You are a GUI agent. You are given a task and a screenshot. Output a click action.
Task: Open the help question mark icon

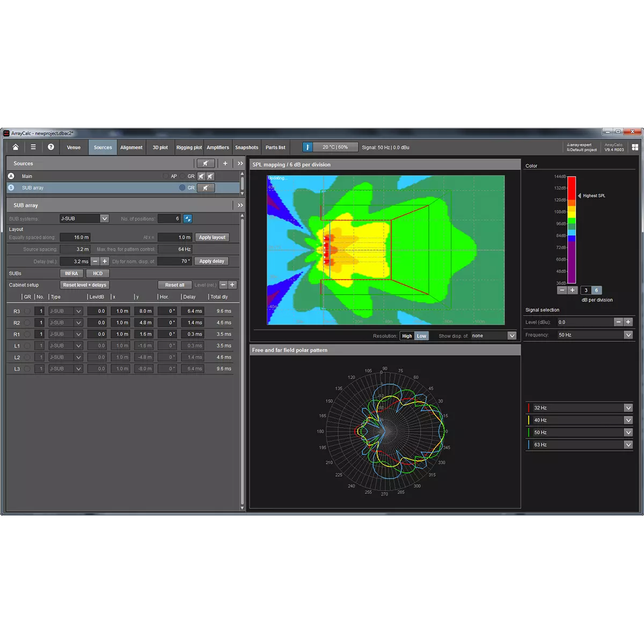point(51,147)
